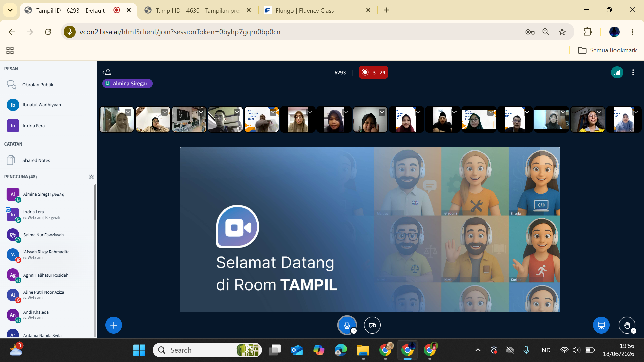
Task: Open the meeting options three-dot menu
Action: tap(633, 72)
